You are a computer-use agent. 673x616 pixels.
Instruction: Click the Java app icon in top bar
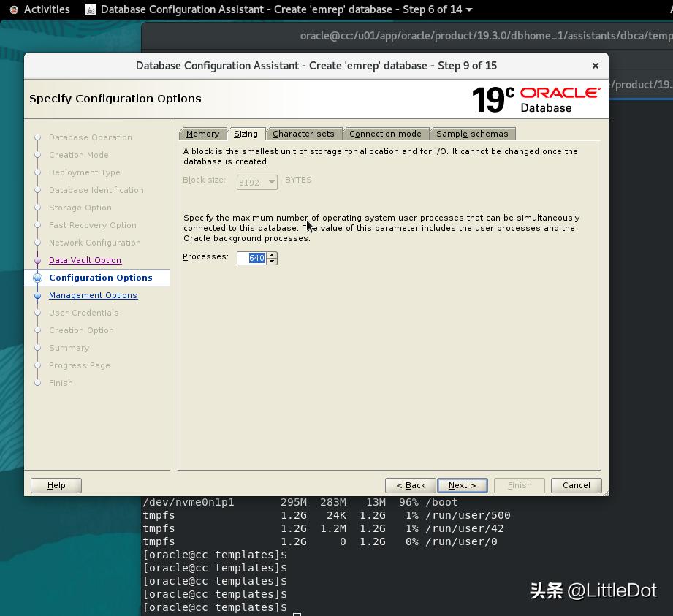point(91,9)
